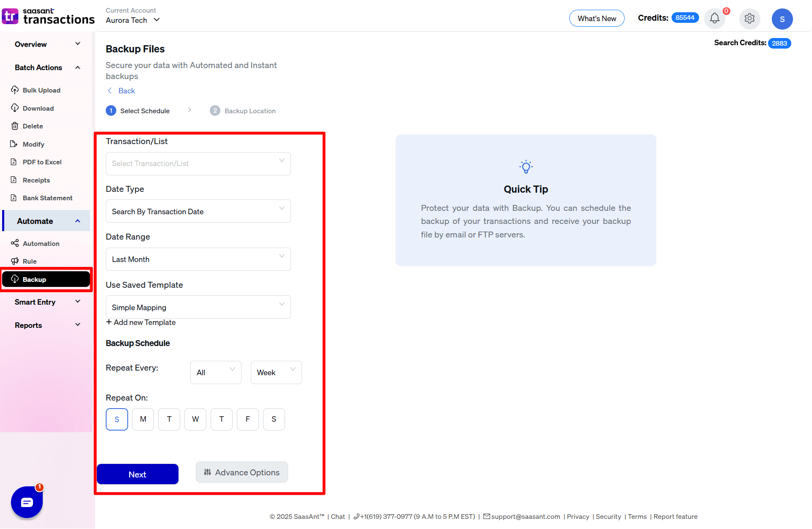The width and height of the screenshot is (812, 529).
Task: Click the Back link
Action: pyautogui.click(x=126, y=91)
